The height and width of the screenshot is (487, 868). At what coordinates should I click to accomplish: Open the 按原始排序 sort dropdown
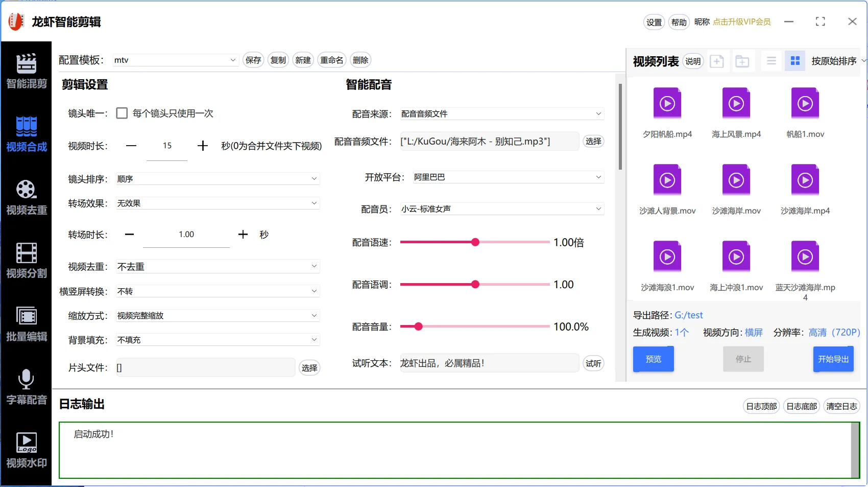[838, 61]
